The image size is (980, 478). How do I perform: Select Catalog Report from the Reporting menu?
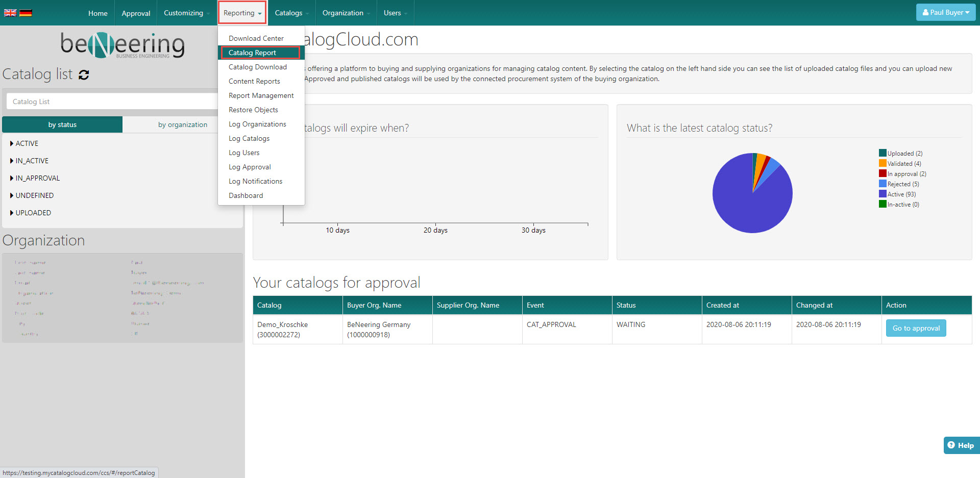click(x=252, y=53)
